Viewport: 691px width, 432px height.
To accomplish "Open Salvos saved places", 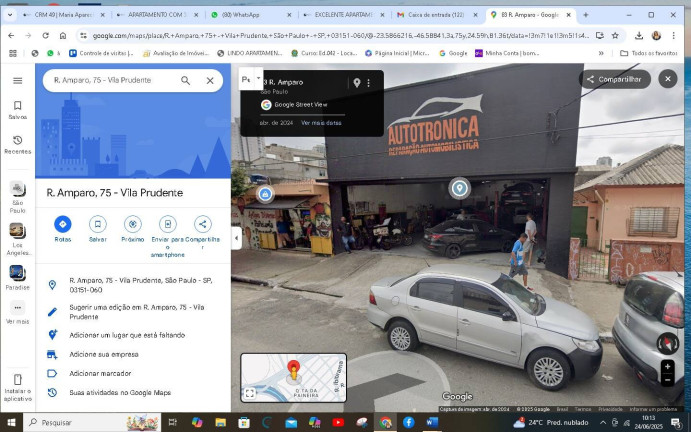I will click(18, 110).
